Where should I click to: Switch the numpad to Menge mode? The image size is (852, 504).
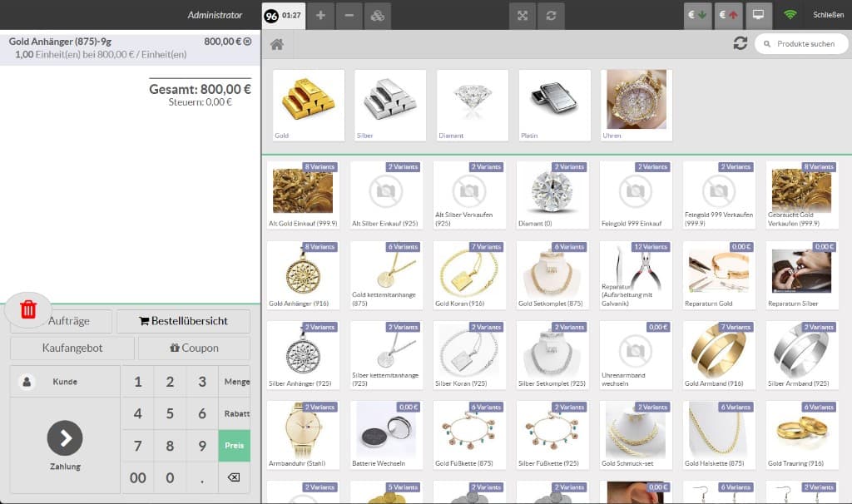[x=235, y=381]
